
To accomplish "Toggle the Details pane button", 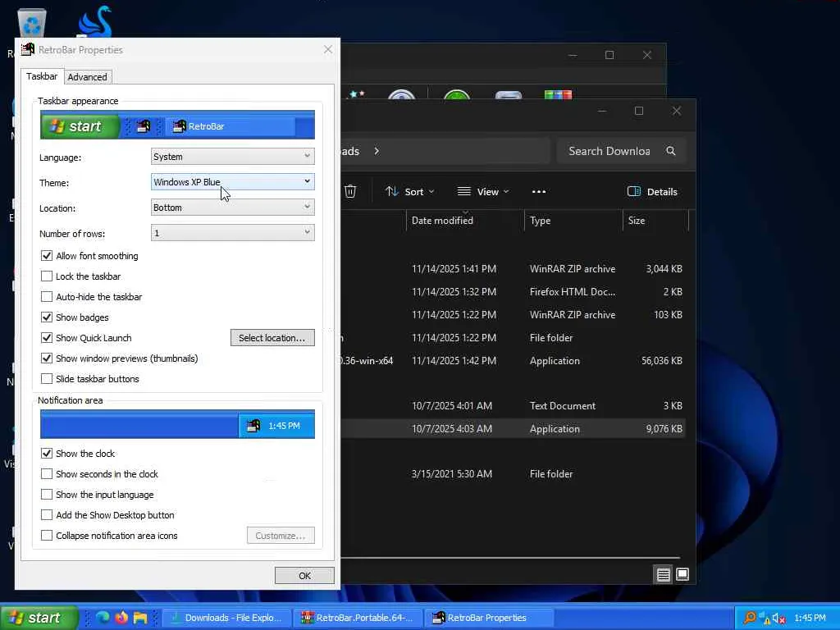I will [x=652, y=192].
